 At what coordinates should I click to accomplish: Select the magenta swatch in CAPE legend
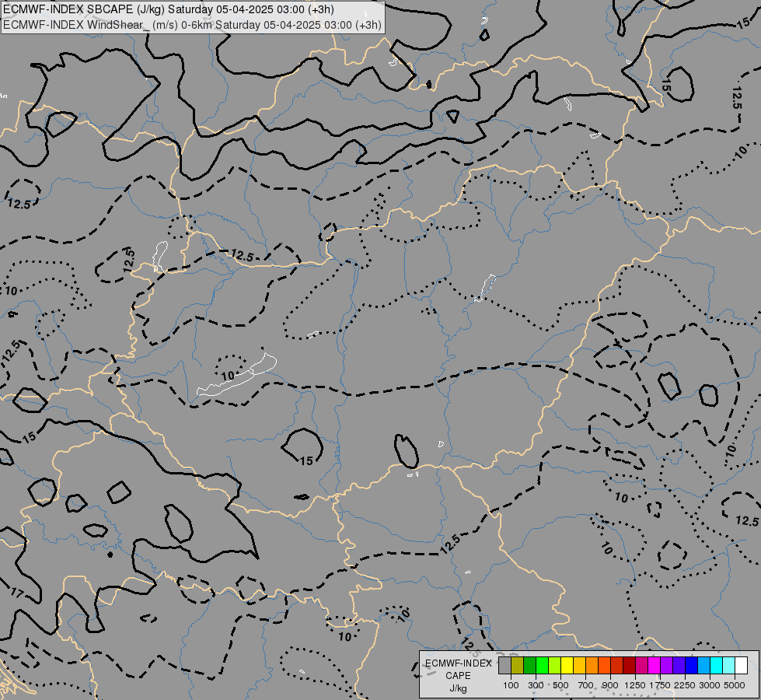click(x=655, y=665)
